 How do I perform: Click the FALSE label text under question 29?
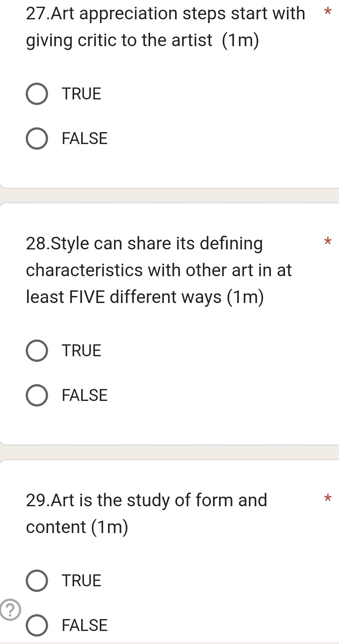(x=85, y=625)
